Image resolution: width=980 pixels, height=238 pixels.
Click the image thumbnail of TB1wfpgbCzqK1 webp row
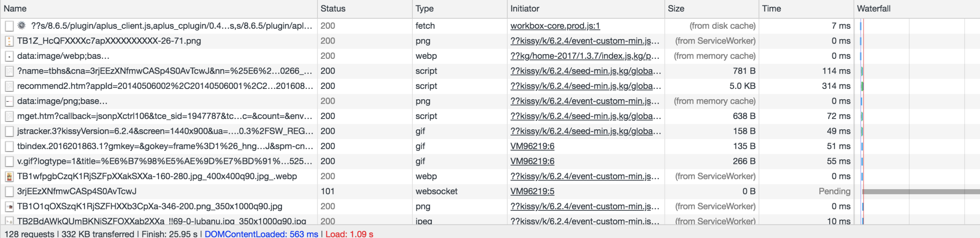(9, 176)
